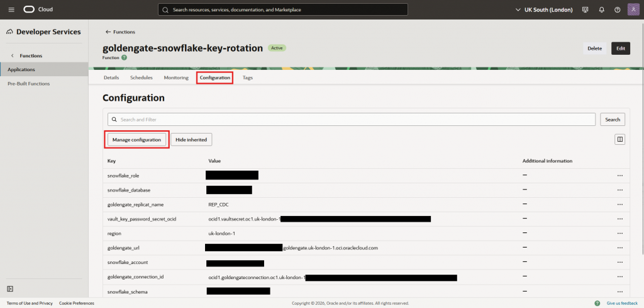
Task: Focus the global search resources field
Action: coord(283,9)
